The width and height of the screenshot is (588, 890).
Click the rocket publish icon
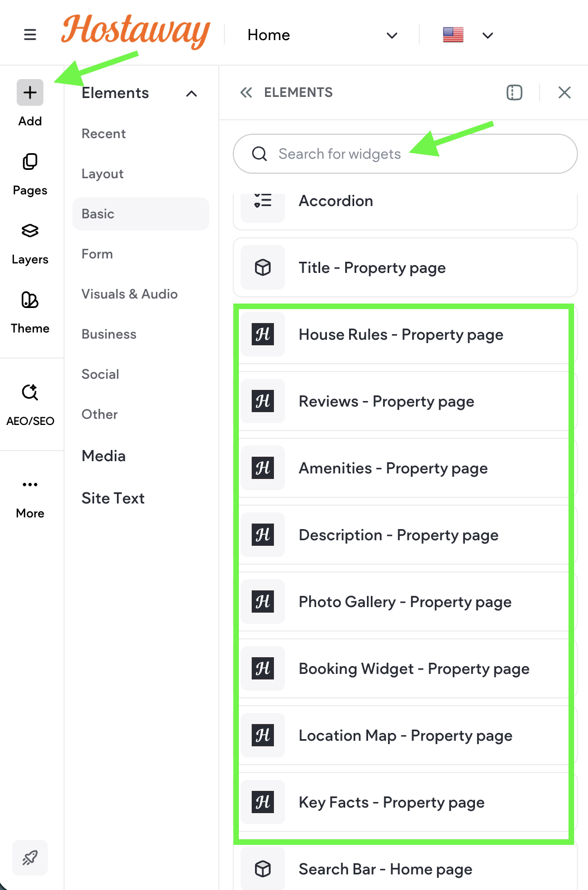click(x=30, y=858)
